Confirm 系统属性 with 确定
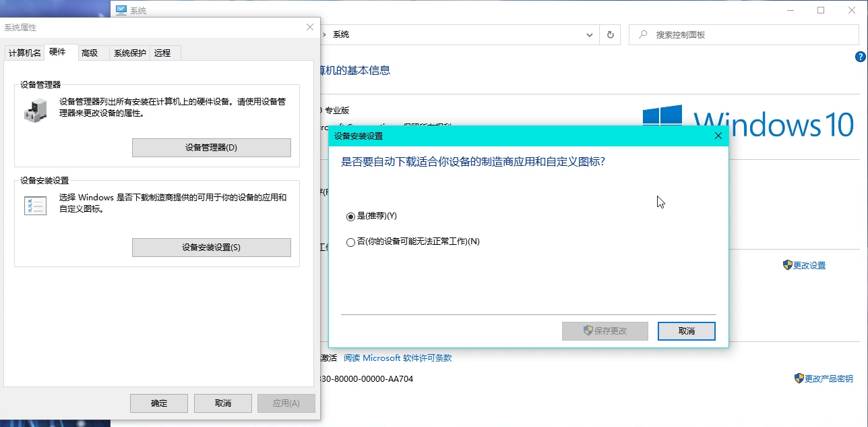 158,403
